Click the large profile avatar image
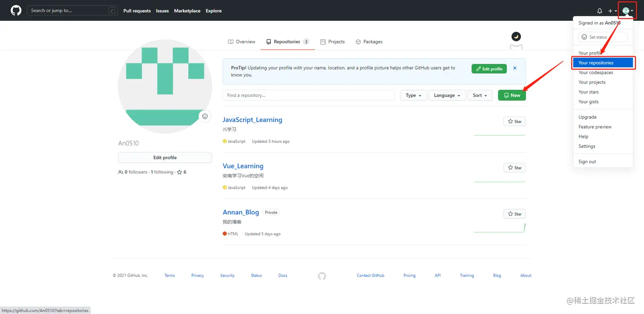644x314 pixels. [165, 86]
